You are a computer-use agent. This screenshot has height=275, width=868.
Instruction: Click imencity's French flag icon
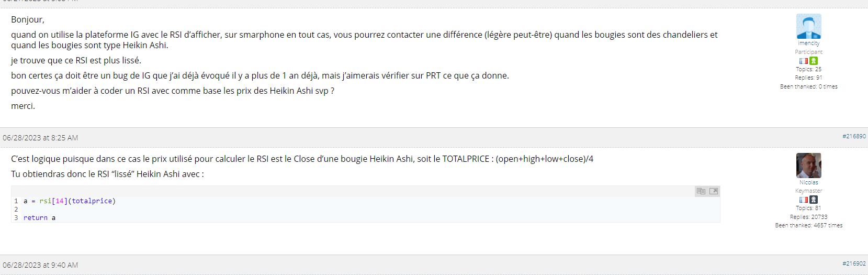tap(804, 61)
